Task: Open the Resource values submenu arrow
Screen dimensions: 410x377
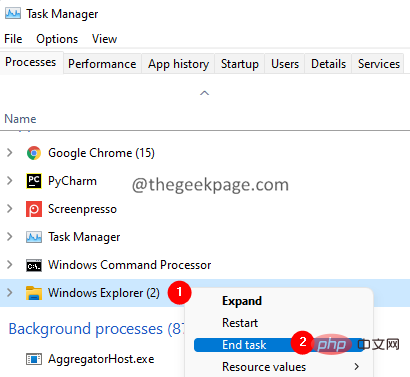Action: click(x=357, y=367)
